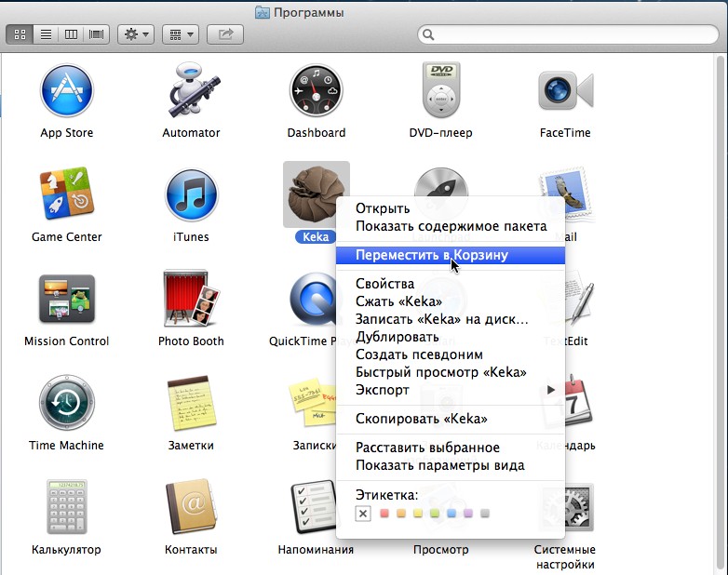Click the Dashboard gauge icon
This screenshot has width=728, height=575.
point(317,90)
